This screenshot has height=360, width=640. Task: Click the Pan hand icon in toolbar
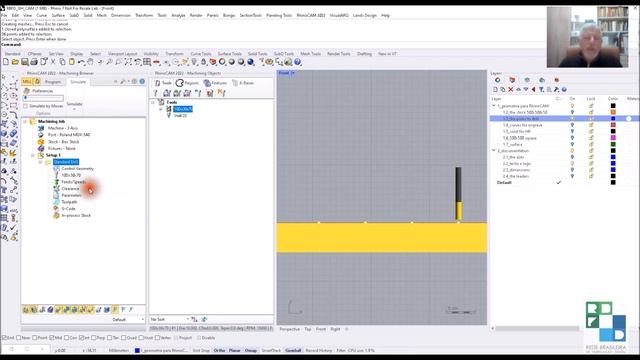coord(91,62)
